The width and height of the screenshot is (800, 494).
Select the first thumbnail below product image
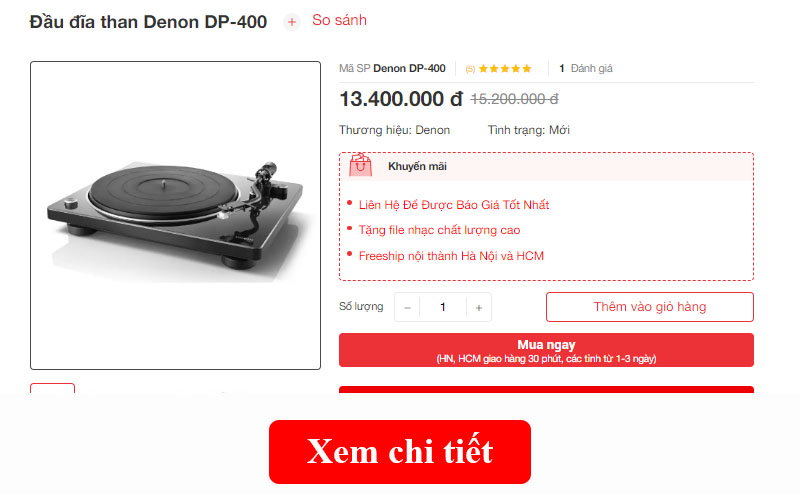click(53, 388)
